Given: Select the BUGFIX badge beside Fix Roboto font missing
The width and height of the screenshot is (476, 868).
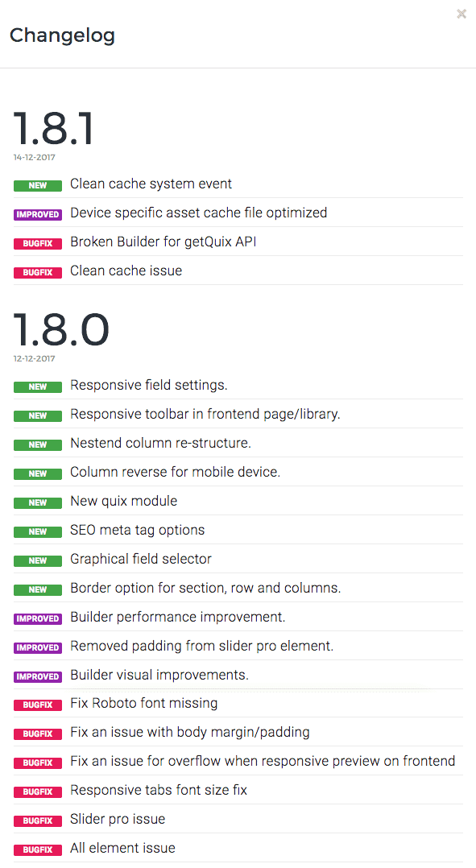Looking at the screenshot, I should [37, 705].
